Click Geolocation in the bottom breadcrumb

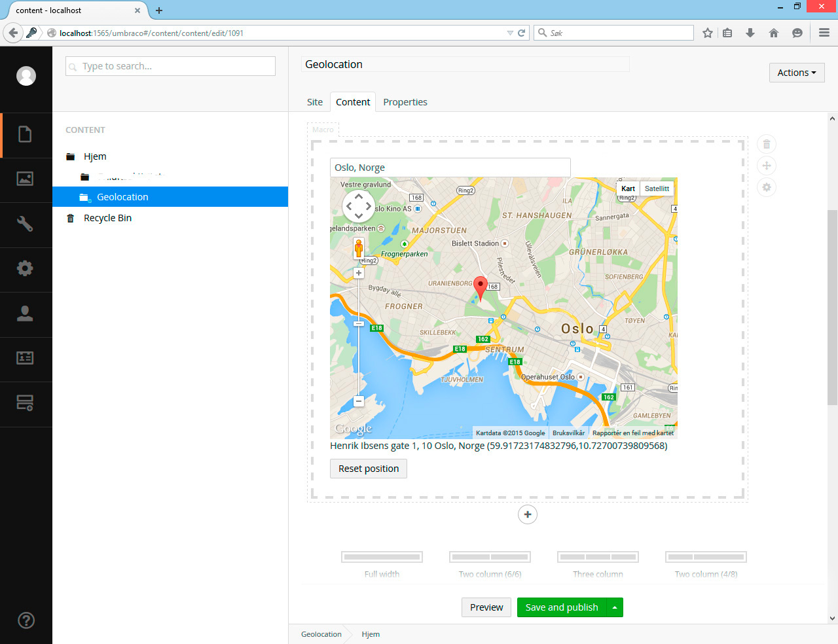pos(321,634)
